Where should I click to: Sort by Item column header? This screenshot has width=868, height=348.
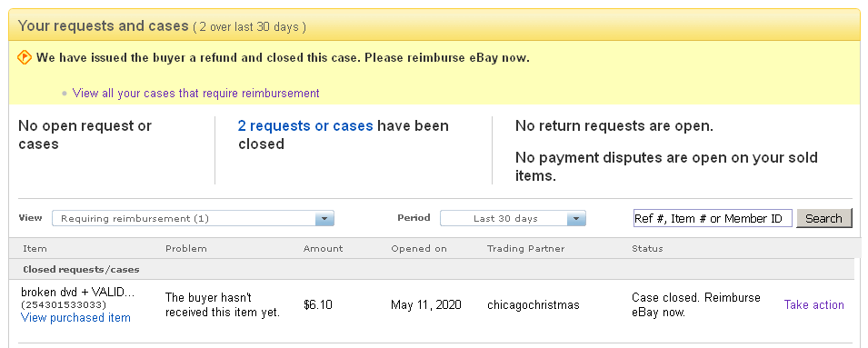[x=35, y=248]
